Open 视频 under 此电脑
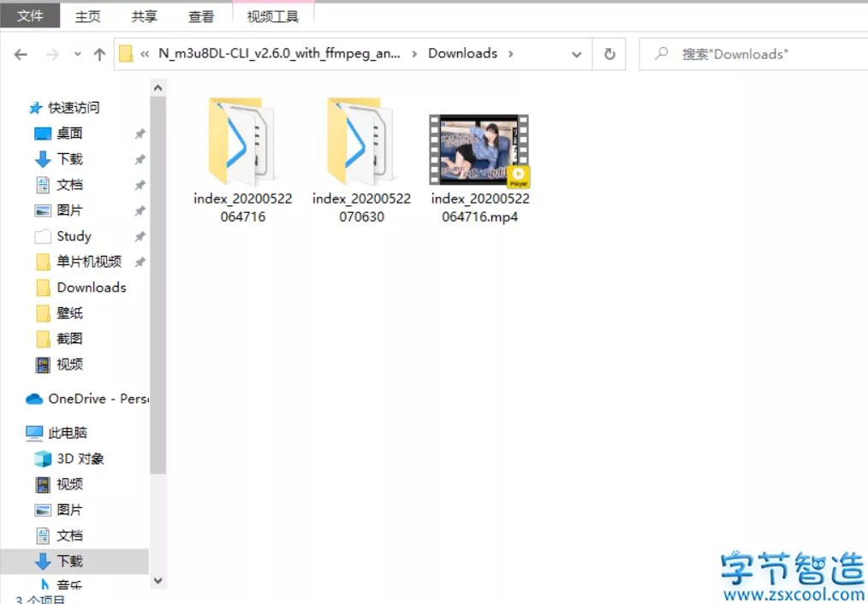 (69, 484)
